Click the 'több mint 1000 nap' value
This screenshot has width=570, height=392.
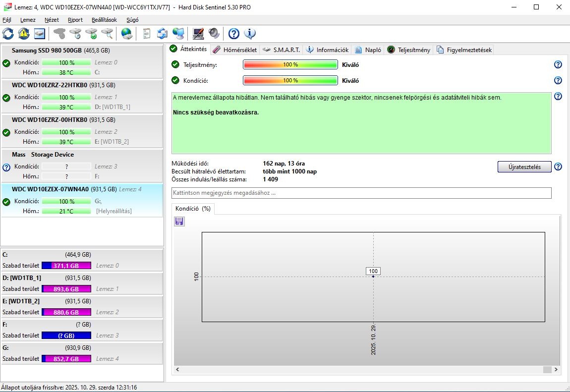tap(290, 171)
